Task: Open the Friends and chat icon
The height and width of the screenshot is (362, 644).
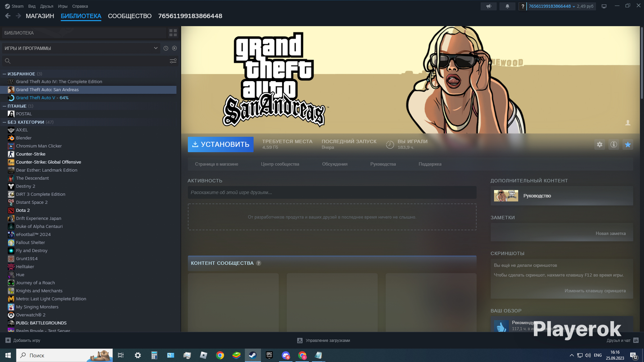Action: [636, 340]
